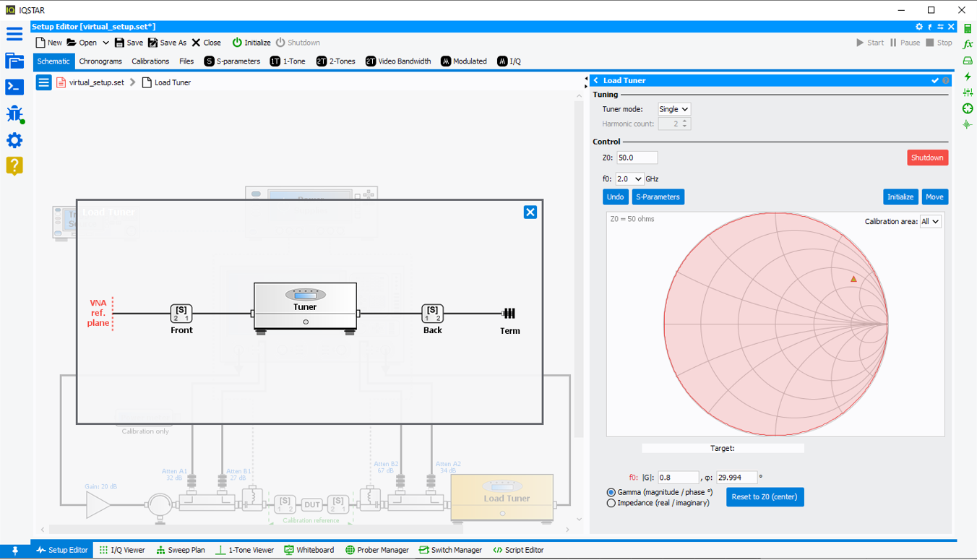Click the swap arrows icon in Setup Editor header
977x560 pixels.
tap(940, 27)
